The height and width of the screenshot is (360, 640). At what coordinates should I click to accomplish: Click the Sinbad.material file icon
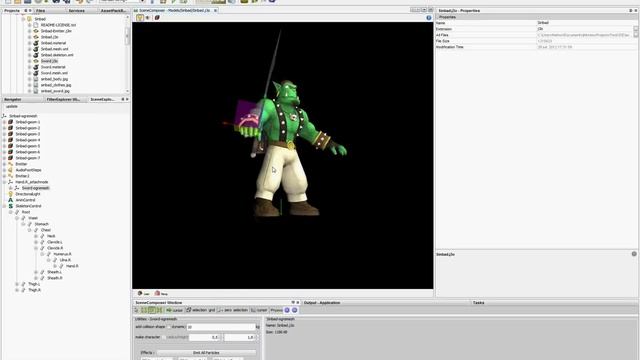(36, 43)
